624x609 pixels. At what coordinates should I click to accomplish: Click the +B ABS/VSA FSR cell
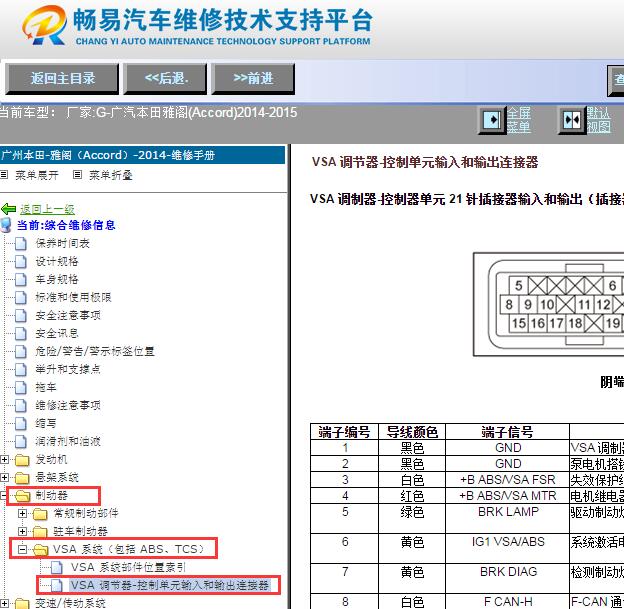[507, 480]
